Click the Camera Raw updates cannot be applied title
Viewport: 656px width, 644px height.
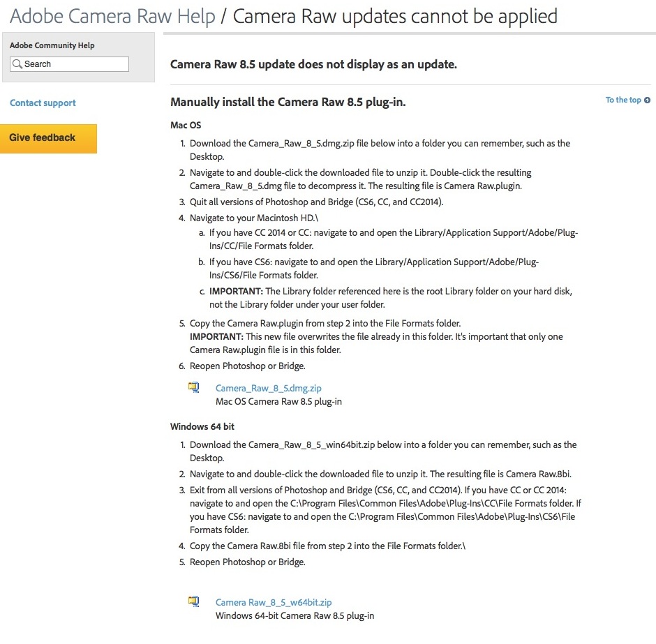(395, 17)
